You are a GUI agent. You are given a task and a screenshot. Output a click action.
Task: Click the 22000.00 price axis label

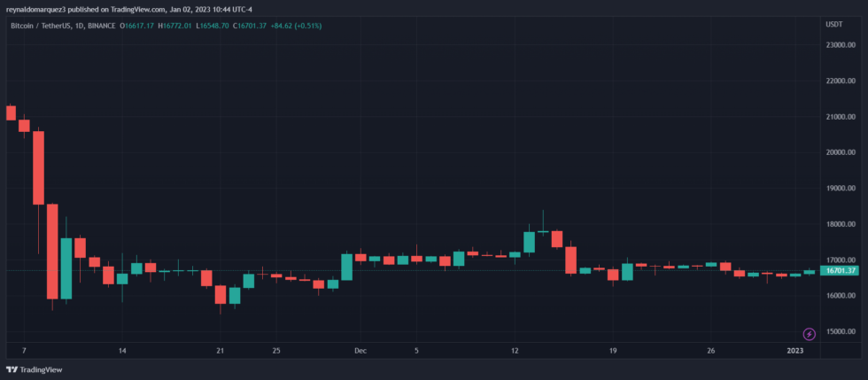pos(840,81)
